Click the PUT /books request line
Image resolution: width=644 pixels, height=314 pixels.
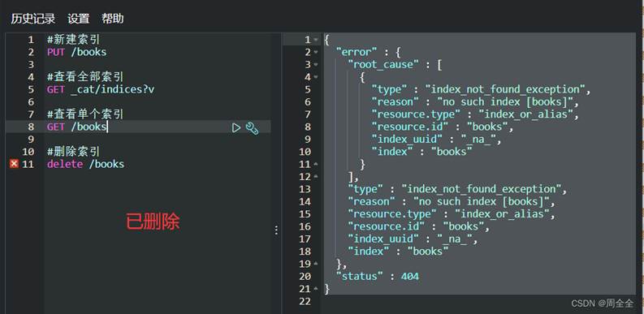tap(77, 52)
